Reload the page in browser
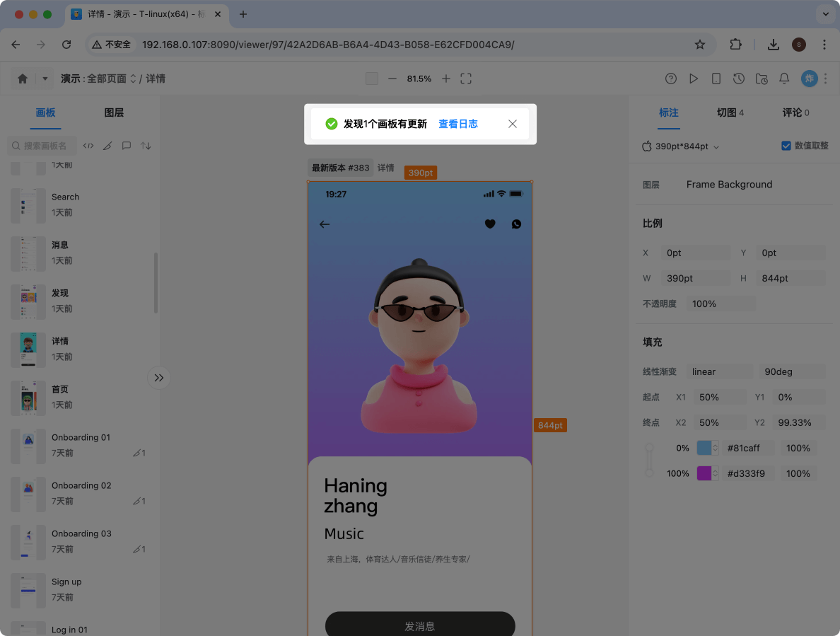The height and width of the screenshot is (636, 840). (66, 45)
